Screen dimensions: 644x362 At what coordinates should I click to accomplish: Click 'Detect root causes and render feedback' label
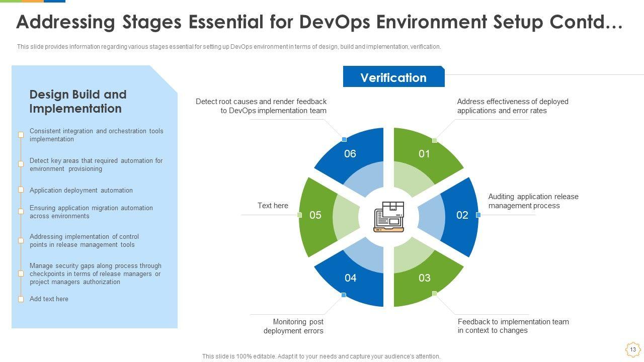261,106
